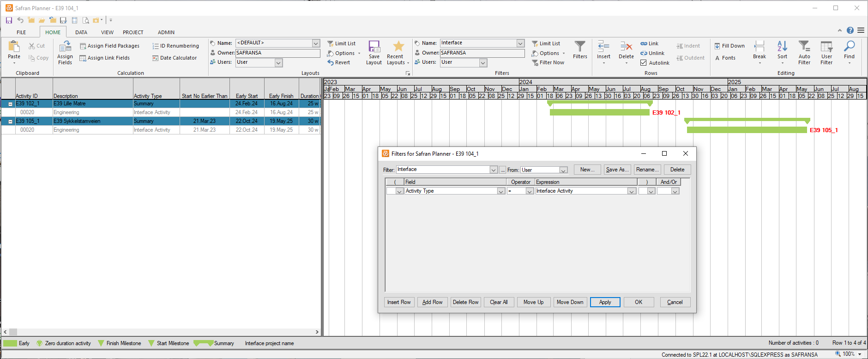Click the New... filter button
868x359 pixels.
587,170
